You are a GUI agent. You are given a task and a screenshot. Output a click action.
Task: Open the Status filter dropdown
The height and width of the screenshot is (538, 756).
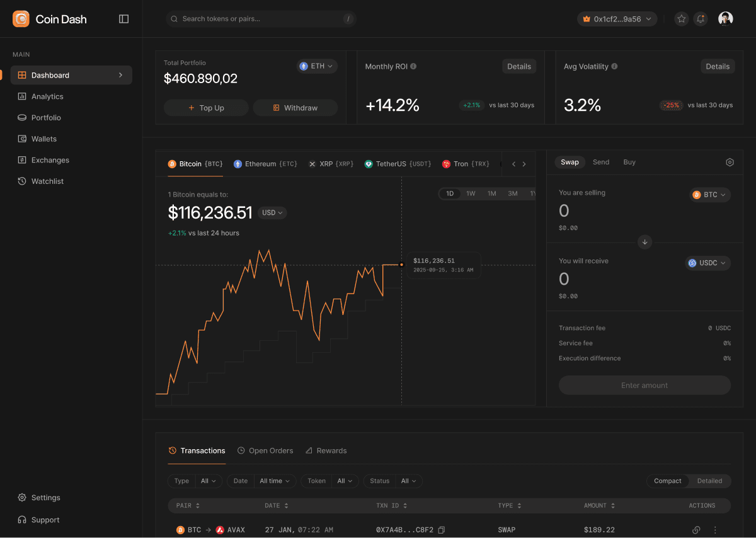[409, 481]
